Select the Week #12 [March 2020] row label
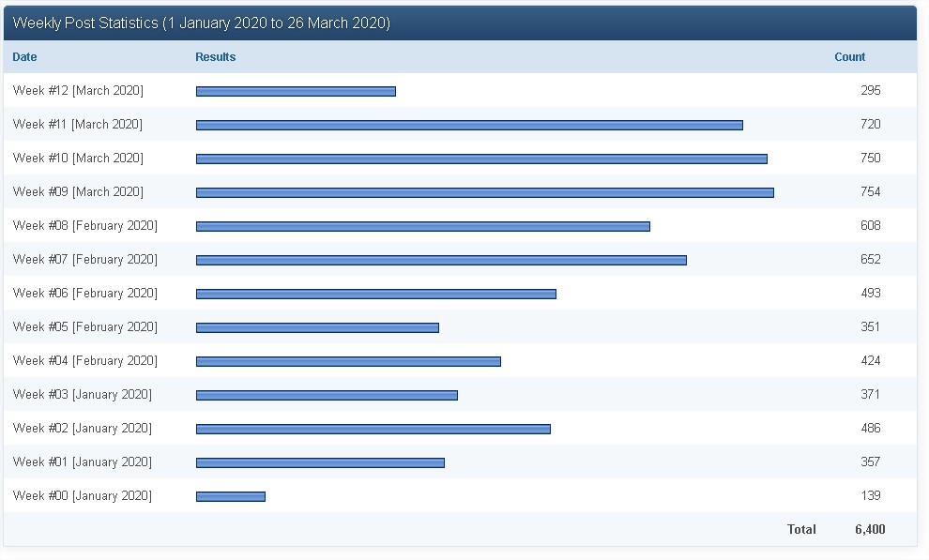Screen dimensions: 929x560 (x=78, y=91)
